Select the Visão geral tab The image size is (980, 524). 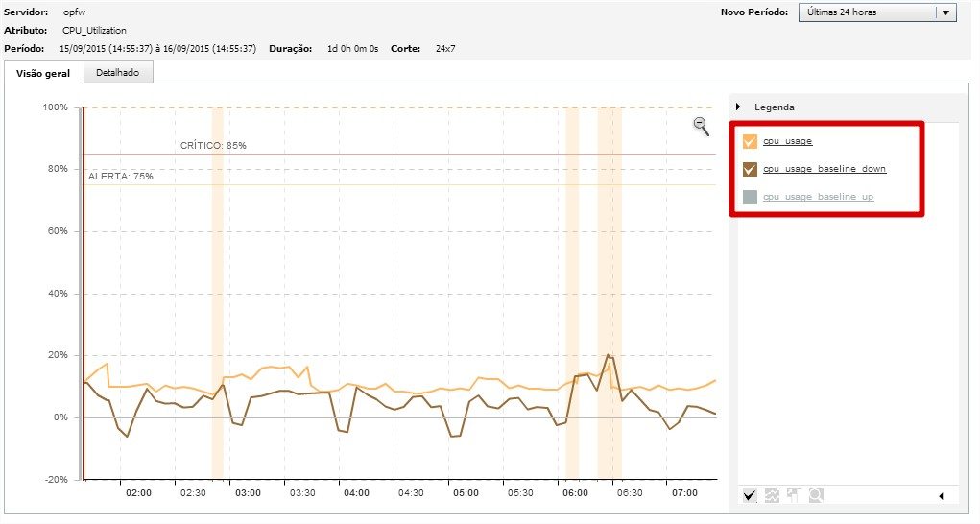tap(43, 74)
